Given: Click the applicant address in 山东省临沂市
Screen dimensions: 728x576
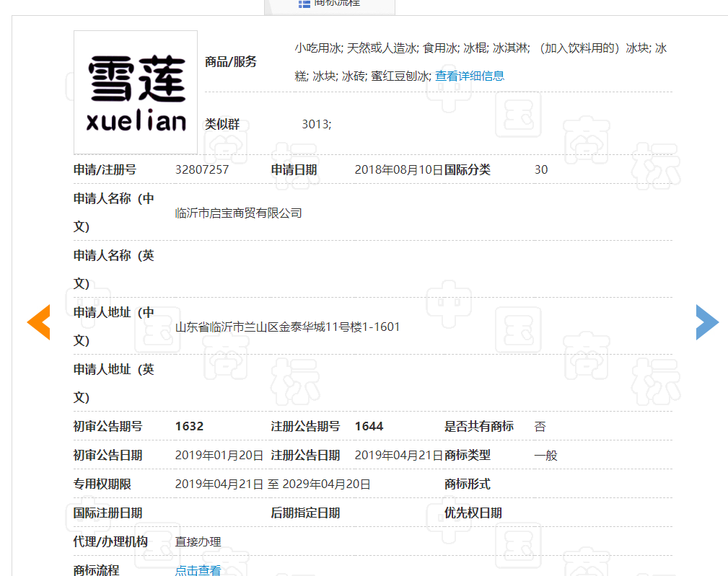Looking at the screenshot, I should 287,327.
